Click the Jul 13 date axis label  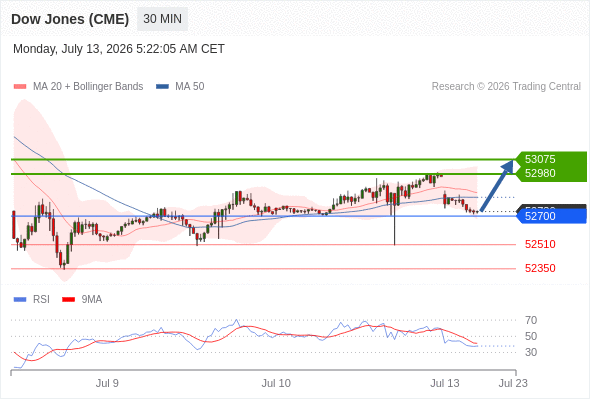click(445, 383)
